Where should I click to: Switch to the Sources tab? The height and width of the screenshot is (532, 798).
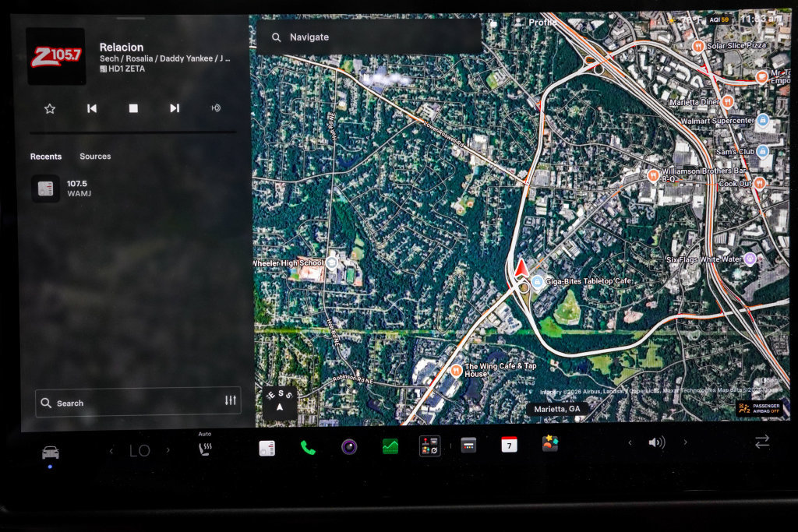95,156
